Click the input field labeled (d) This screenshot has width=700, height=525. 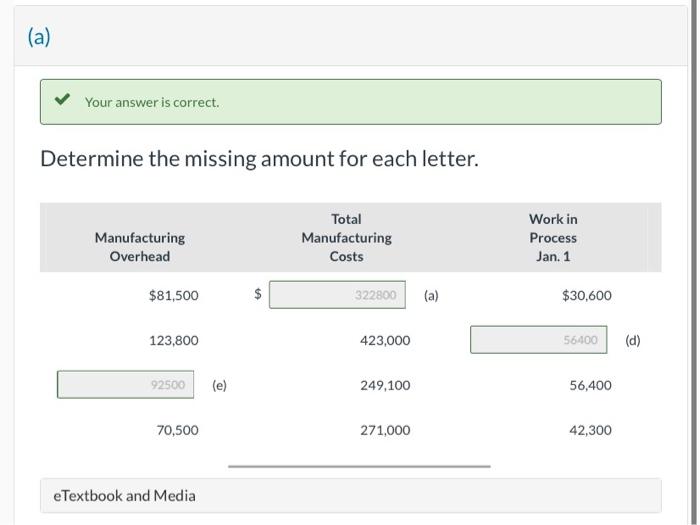click(539, 340)
